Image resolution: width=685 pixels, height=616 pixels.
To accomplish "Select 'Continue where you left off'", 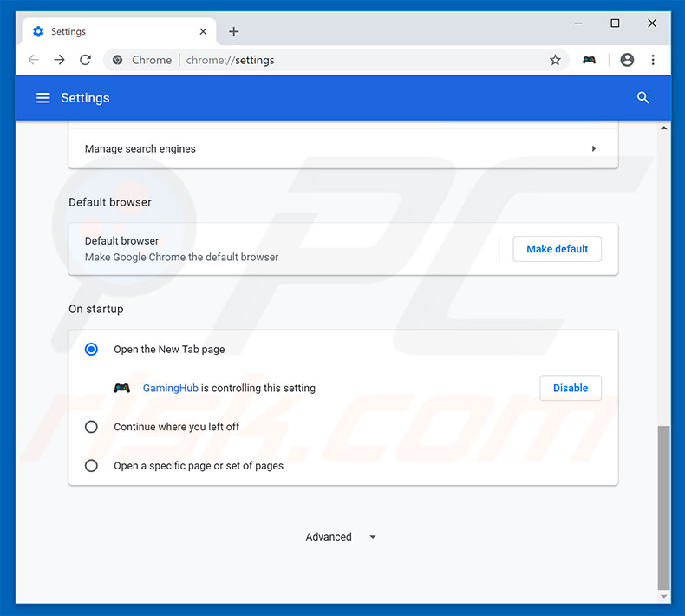I will pyautogui.click(x=91, y=427).
